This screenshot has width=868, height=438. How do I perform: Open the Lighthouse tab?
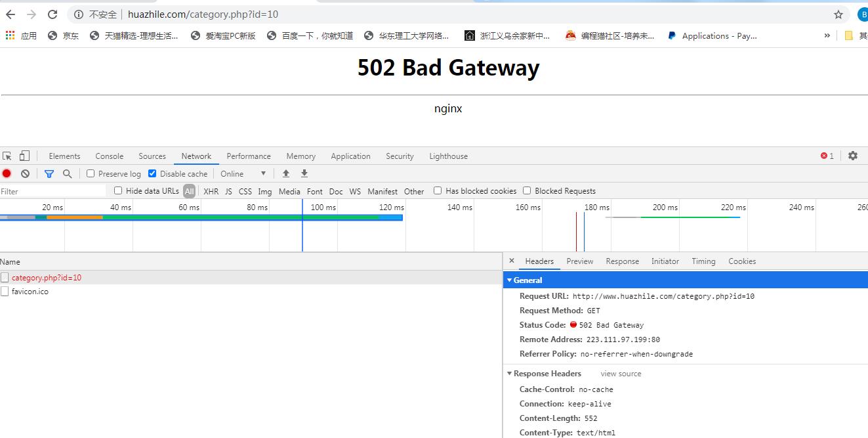[449, 156]
